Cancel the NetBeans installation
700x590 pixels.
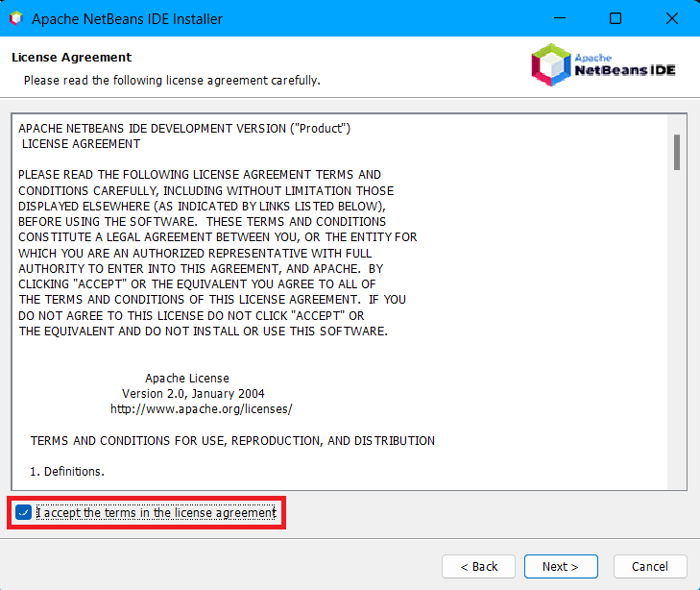650,566
